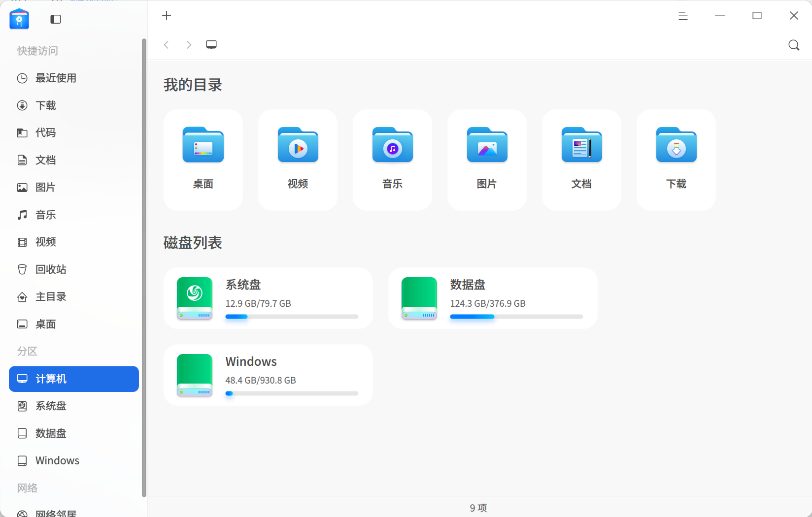Select 桌面 in the sidebar
Screen dimensions: 812x517
point(74,324)
